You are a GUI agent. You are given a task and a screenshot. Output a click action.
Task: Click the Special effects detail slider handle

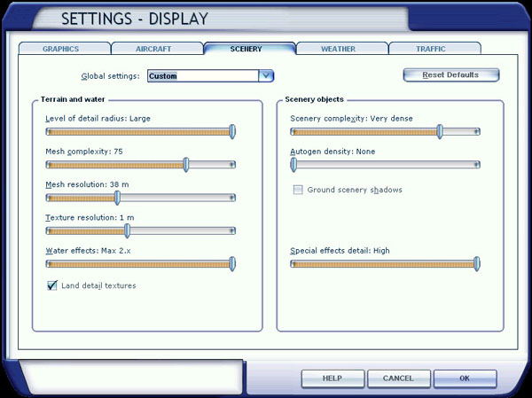coord(477,264)
